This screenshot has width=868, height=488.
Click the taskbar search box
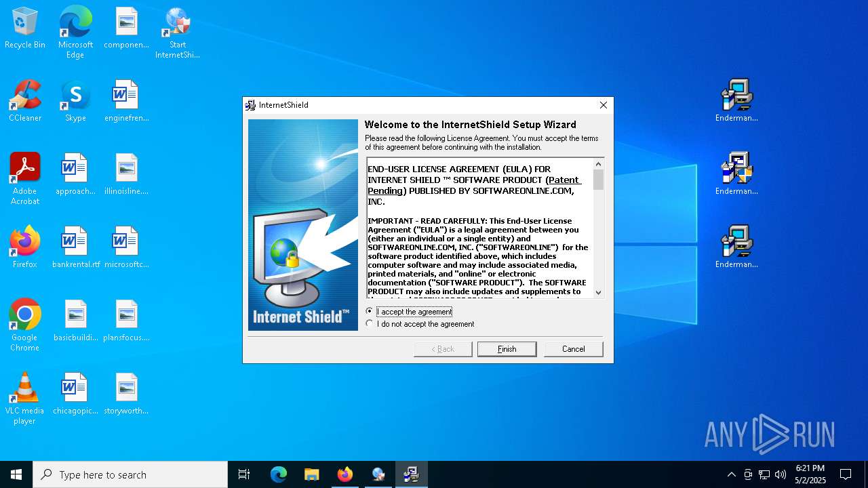[130, 474]
